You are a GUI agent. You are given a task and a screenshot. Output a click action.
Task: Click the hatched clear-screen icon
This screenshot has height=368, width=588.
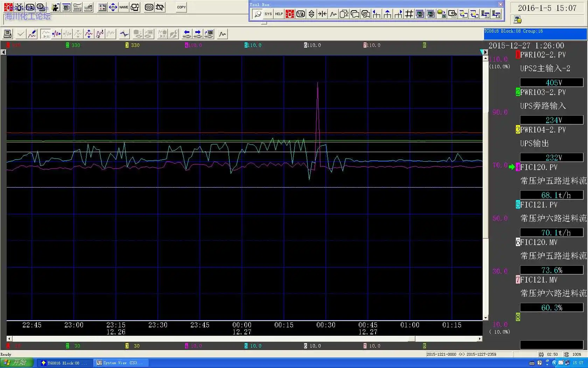[149, 7]
